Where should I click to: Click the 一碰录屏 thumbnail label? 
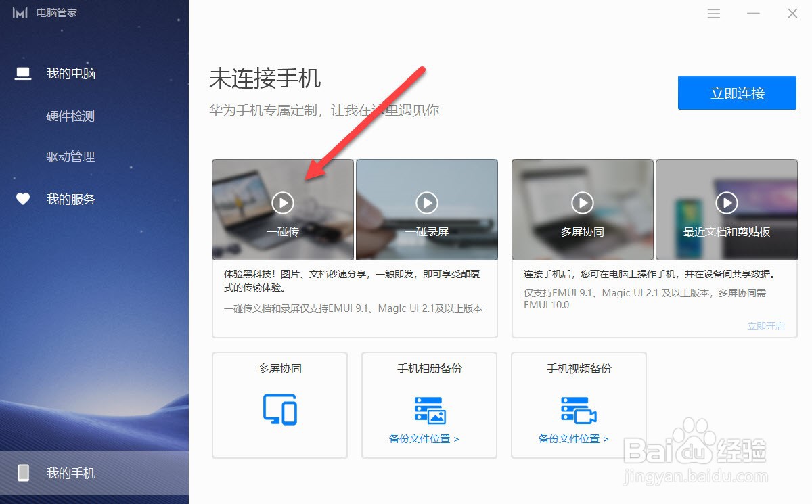pyautogui.click(x=427, y=231)
